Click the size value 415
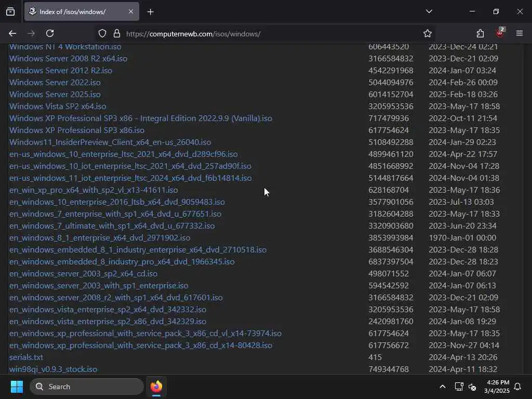The height and width of the screenshot is (399, 532). tap(375, 357)
